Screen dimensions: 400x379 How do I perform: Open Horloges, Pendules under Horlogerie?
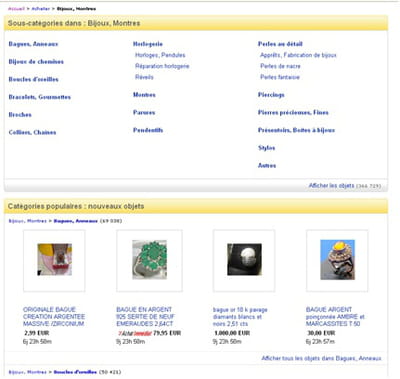pos(160,55)
